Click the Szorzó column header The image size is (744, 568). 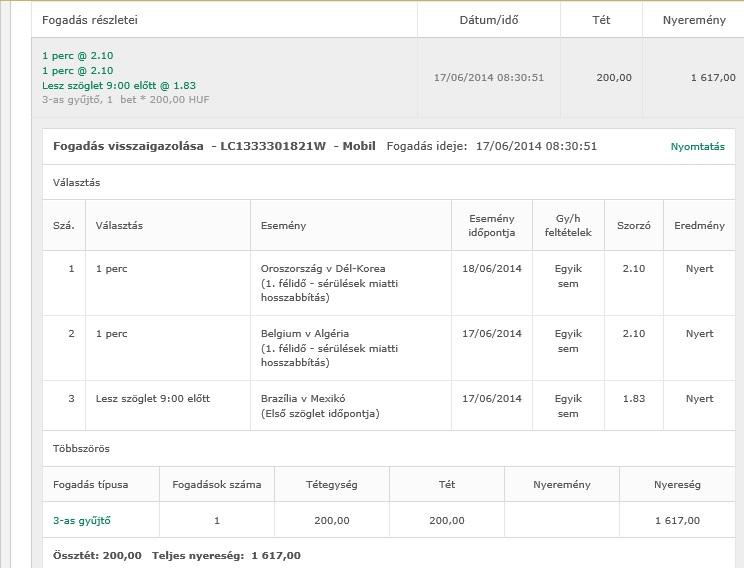(633, 225)
